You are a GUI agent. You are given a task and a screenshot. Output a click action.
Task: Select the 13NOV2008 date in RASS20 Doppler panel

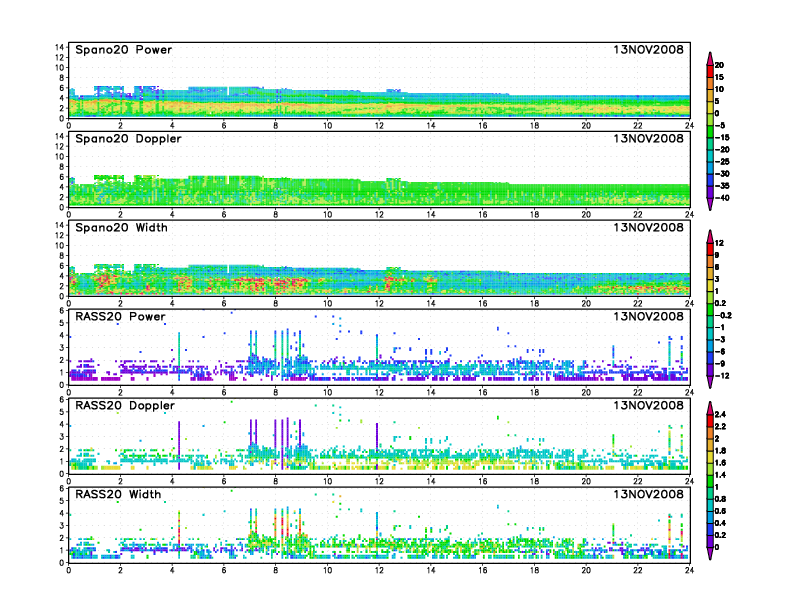point(648,405)
